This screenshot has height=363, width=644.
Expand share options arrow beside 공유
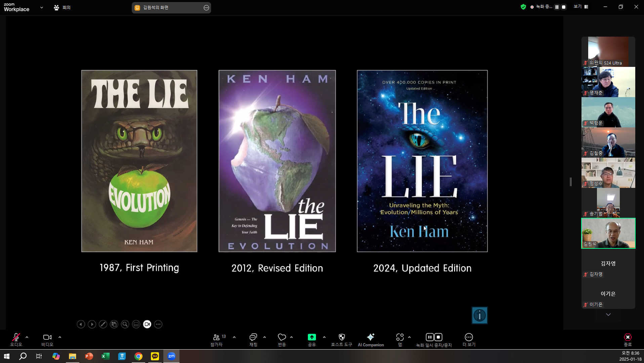pyautogui.click(x=324, y=337)
